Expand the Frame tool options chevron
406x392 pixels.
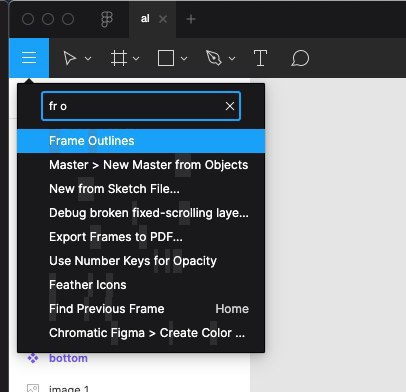pos(136,59)
